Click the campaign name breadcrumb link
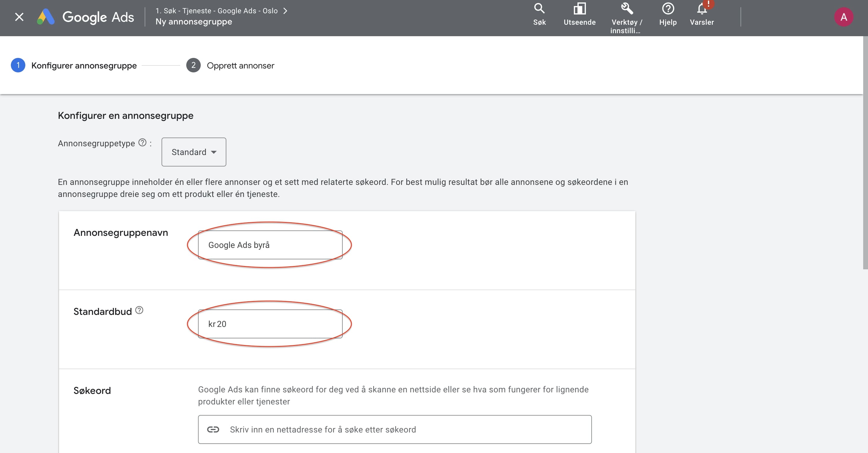 coord(216,11)
